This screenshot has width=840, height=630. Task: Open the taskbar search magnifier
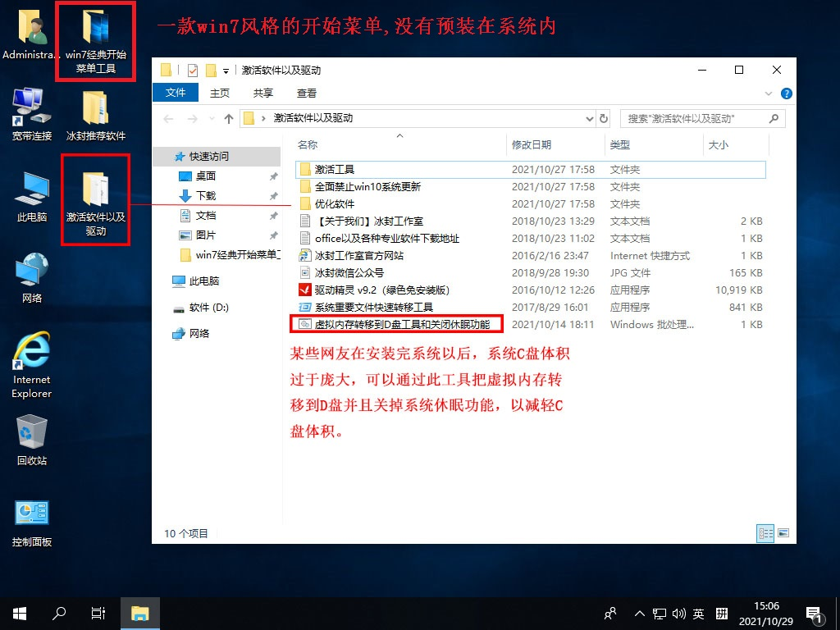59,613
